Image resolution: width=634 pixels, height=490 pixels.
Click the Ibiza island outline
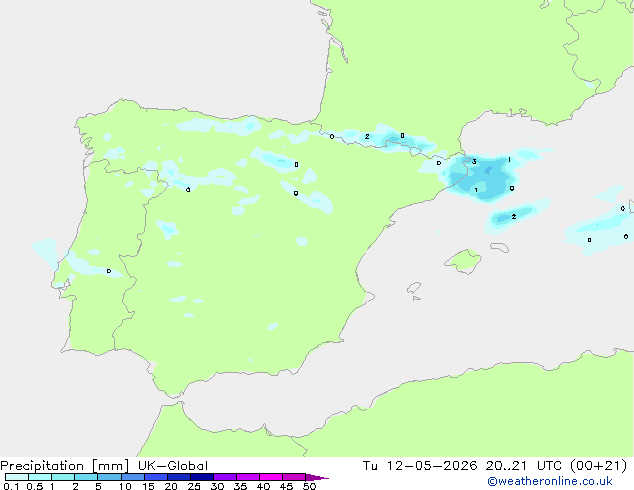coord(414,288)
